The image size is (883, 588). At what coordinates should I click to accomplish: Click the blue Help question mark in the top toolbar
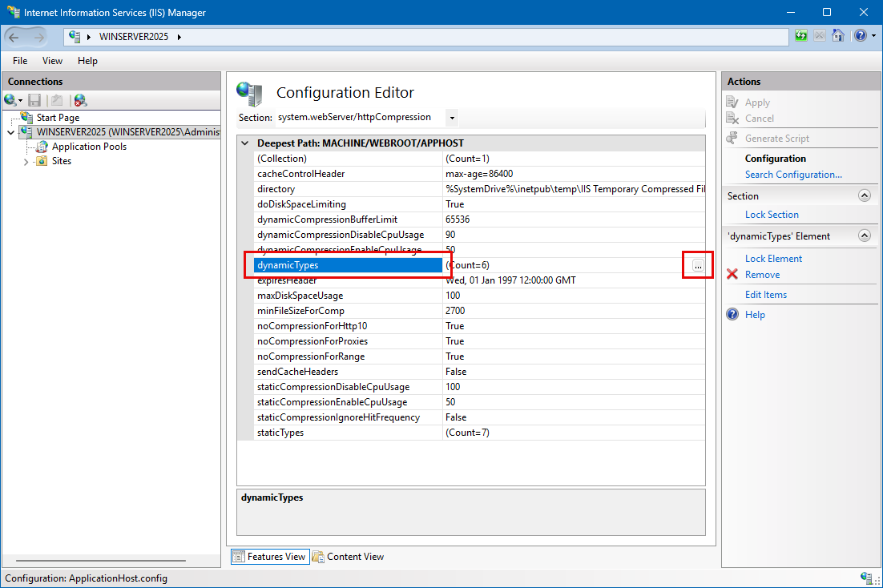point(859,36)
